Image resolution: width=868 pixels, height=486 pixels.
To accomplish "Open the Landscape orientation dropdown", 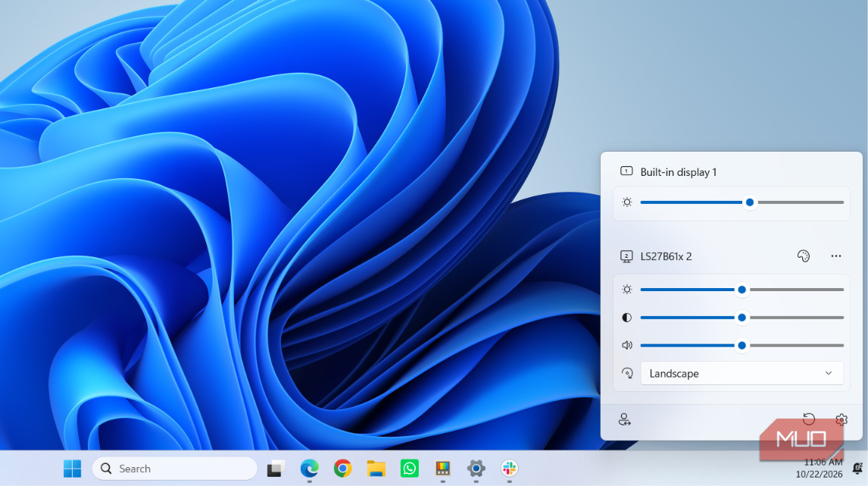I will pos(742,374).
